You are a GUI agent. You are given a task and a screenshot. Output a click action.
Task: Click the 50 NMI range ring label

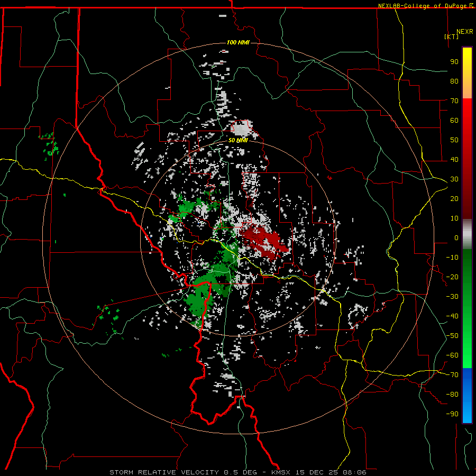click(238, 140)
